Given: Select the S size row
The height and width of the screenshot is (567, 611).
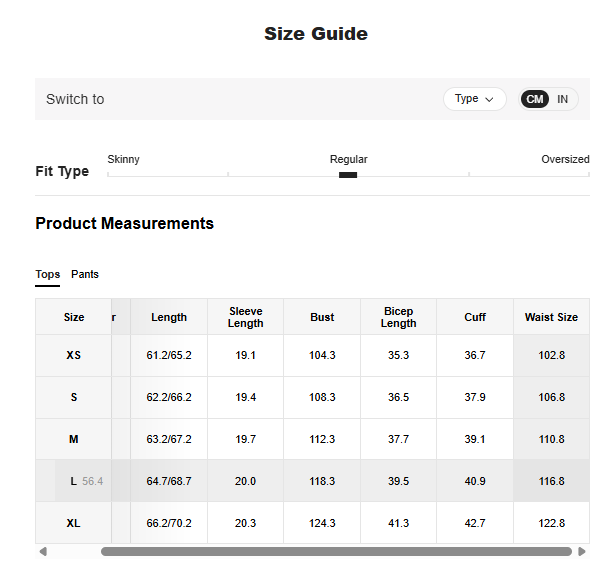Looking at the screenshot, I should click(74, 397).
